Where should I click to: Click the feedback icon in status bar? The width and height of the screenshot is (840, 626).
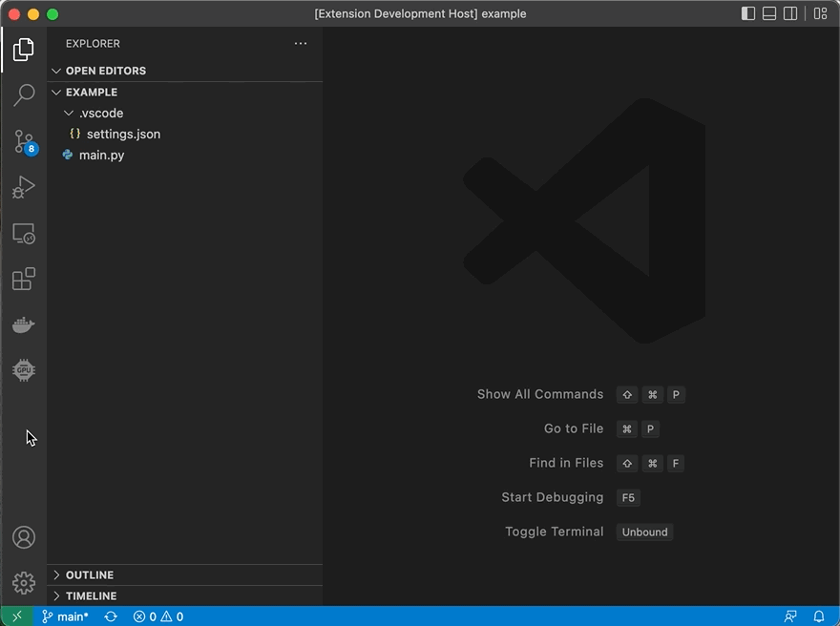(x=790, y=616)
